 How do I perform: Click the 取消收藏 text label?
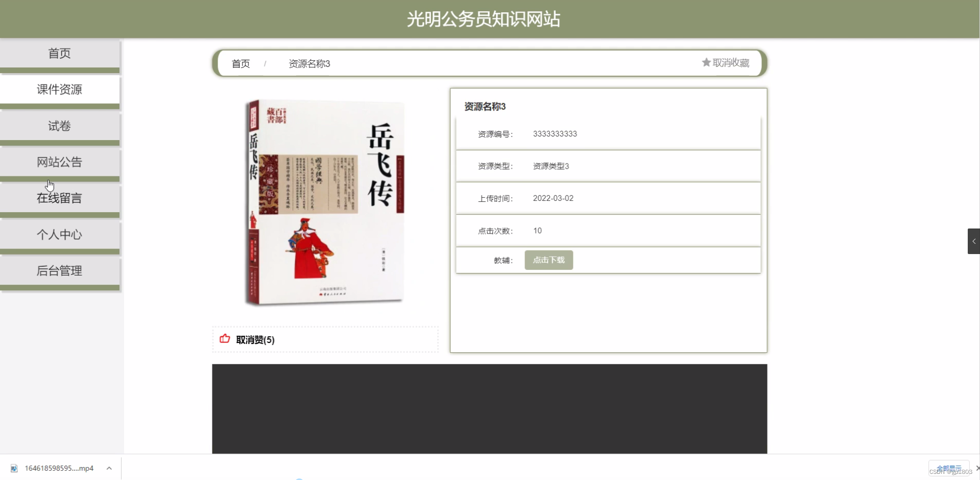tap(731, 63)
